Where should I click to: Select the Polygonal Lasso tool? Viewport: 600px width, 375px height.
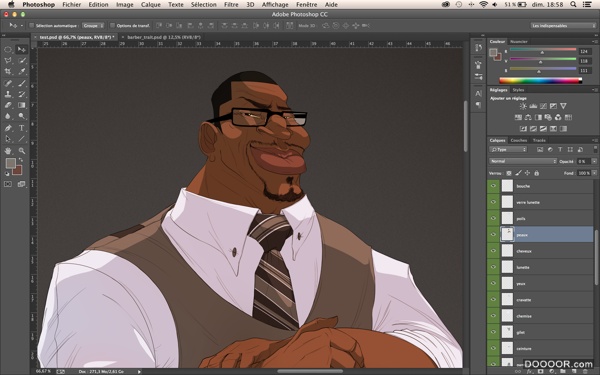point(8,60)
